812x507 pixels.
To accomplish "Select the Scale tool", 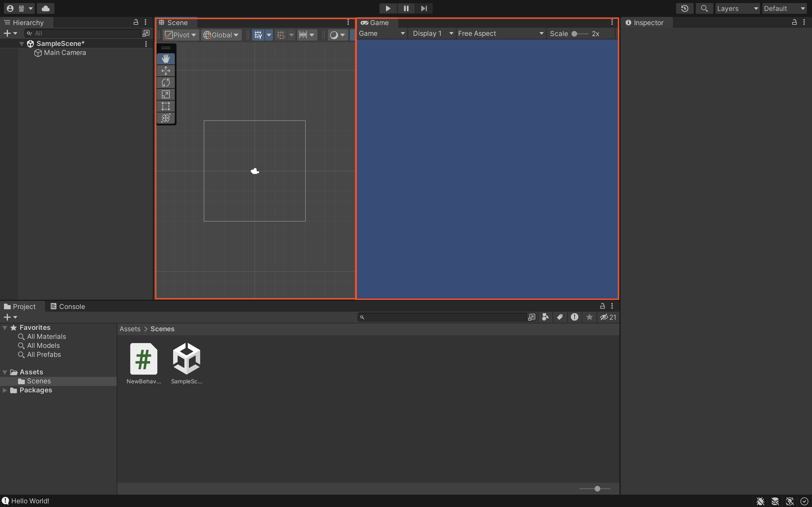I will pyautogui.click(x=166, y=95).
